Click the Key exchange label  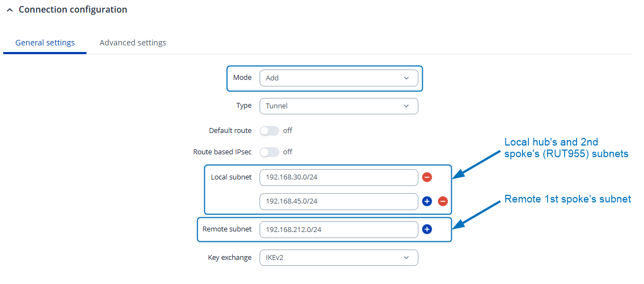coord(229,257)
